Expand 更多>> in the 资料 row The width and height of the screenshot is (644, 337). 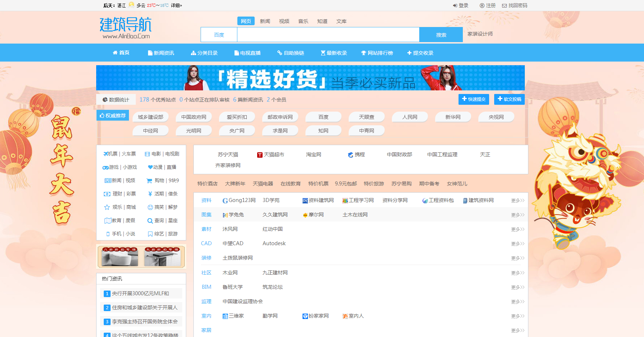click(518, 201)
